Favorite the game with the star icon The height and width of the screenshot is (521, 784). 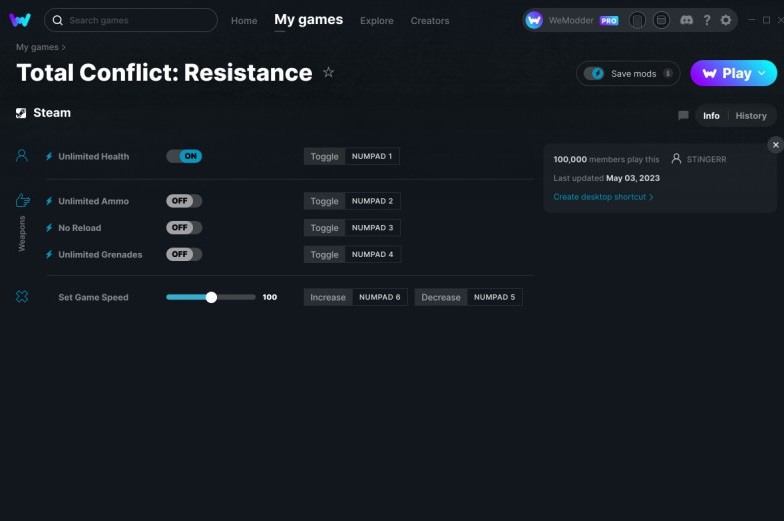(x=328, y=72)
